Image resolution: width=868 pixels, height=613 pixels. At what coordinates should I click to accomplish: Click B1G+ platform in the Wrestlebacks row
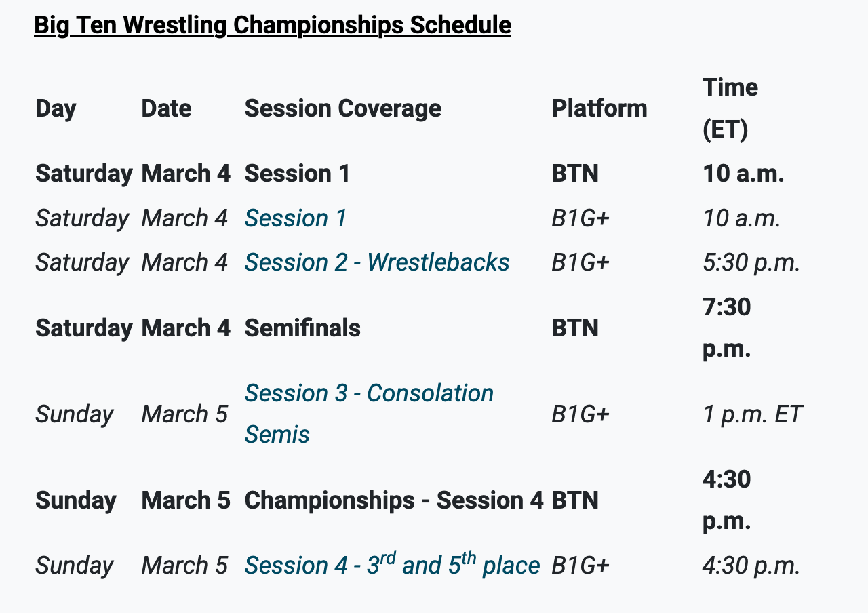[580, 262]
